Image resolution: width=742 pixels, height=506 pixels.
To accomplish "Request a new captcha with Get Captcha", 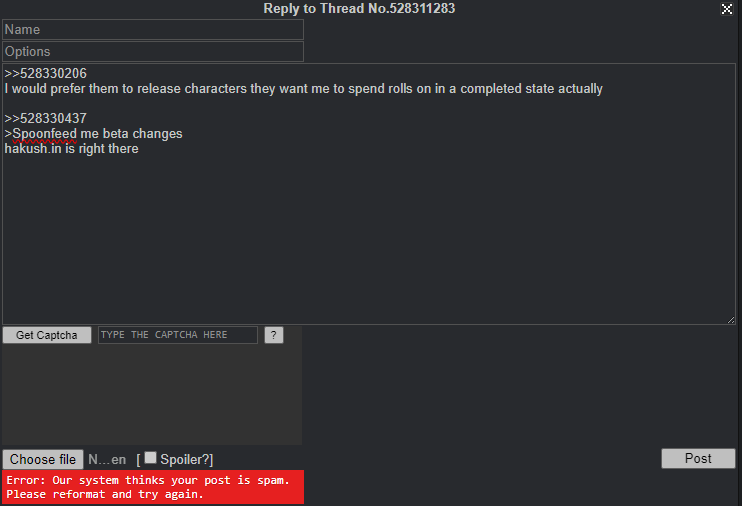I will point(47,335).
